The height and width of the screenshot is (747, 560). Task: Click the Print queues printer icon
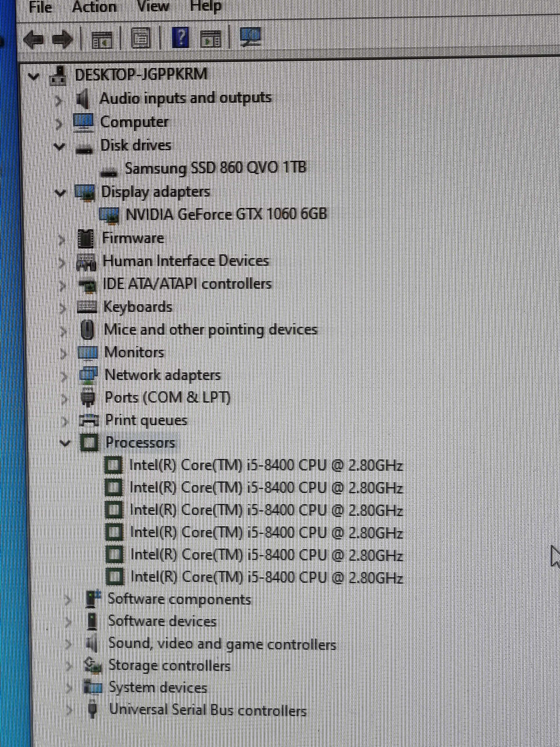pyautogui.click(x=89, y=420)
